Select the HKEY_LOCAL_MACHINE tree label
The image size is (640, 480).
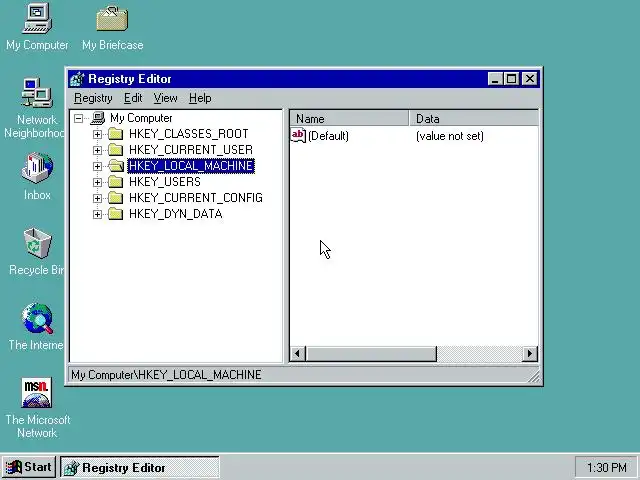[191, 166]
